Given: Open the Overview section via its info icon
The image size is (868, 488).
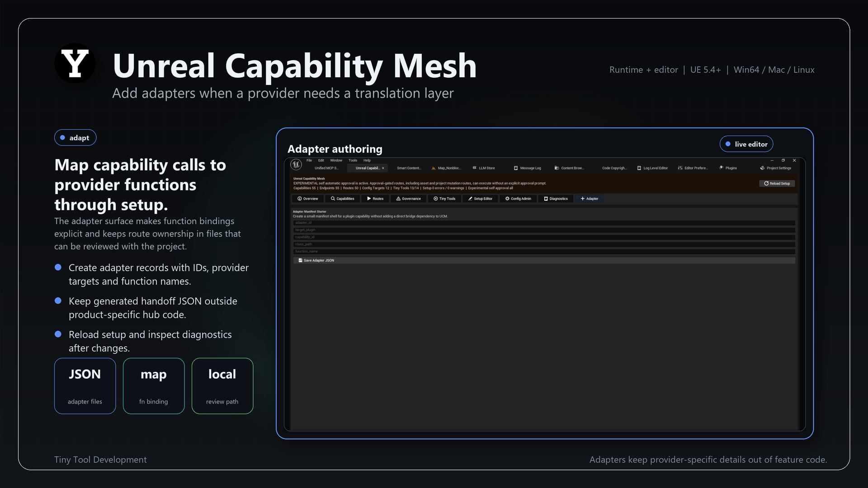Looking at the screenshot, I should click(299, 199).
